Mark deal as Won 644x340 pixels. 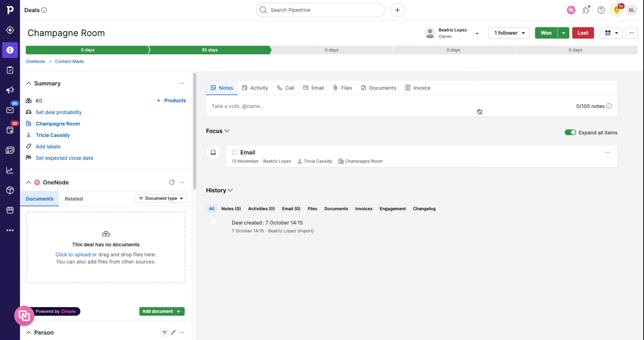coord(546,33)
